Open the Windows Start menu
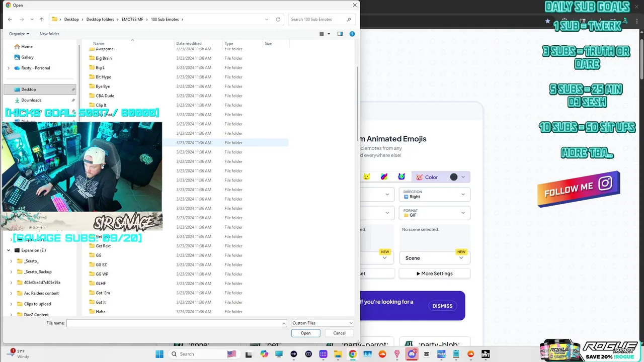The width and height of the screenshot is (644, 362). pos(159,354)
